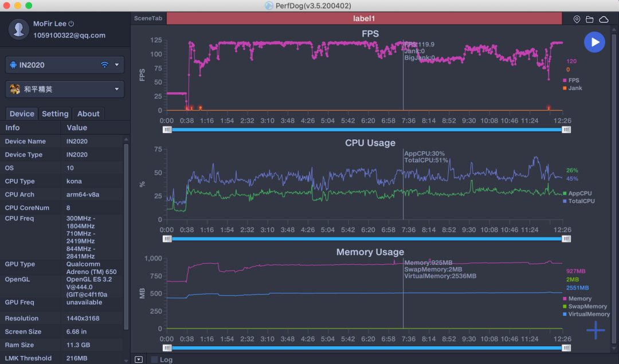Image resolution: width=619 pixels, height=364 pixels.
Task: Click the blue plus add-chart icon
Action: pyautogui.click(x=596, y=330)
